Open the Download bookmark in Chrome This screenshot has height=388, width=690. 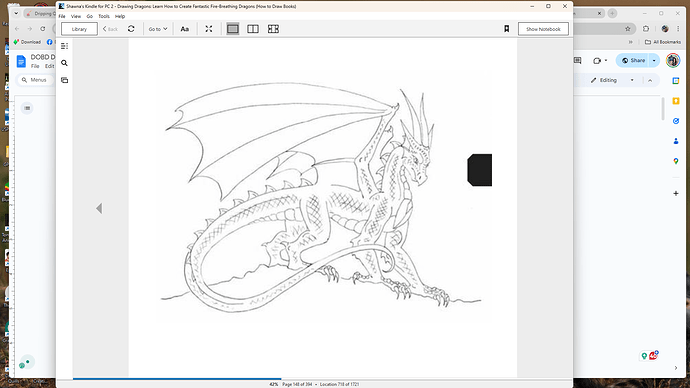27,42
